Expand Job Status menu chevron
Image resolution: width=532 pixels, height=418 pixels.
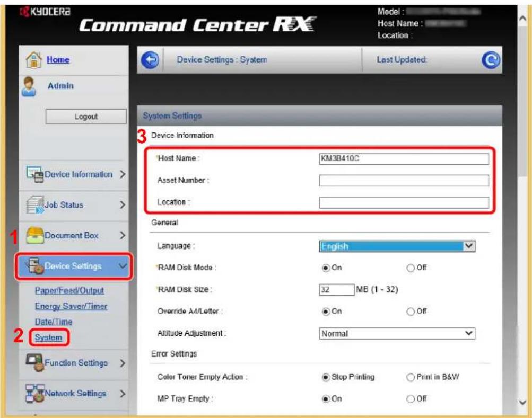click(x=123, y=205)
